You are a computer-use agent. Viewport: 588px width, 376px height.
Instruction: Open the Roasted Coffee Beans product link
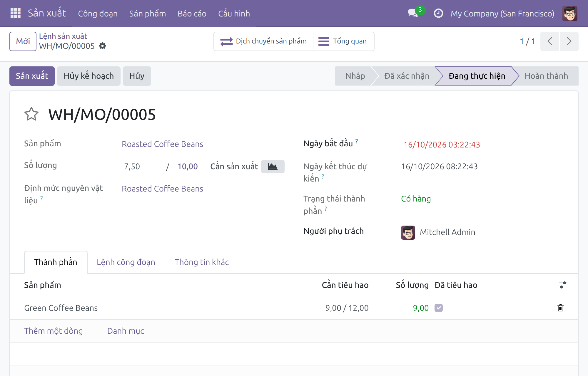162,144
